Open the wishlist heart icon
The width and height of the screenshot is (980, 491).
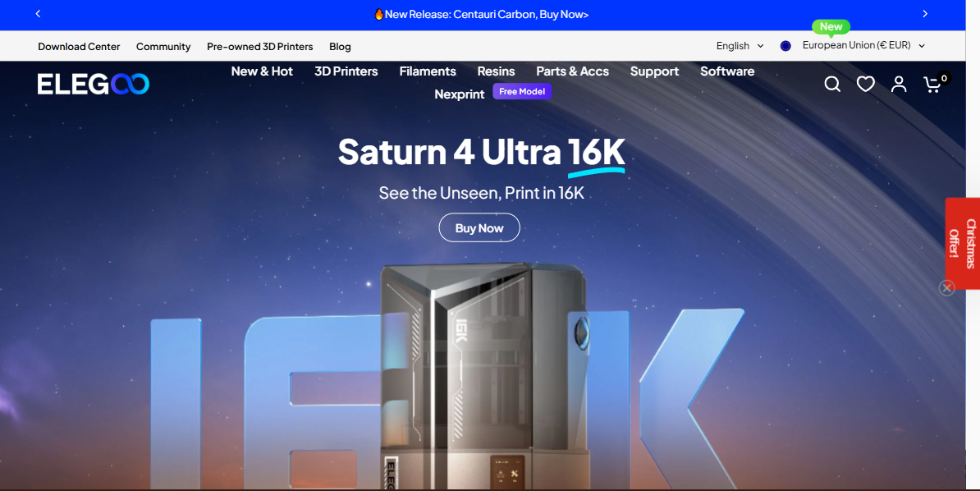[865, 84]
